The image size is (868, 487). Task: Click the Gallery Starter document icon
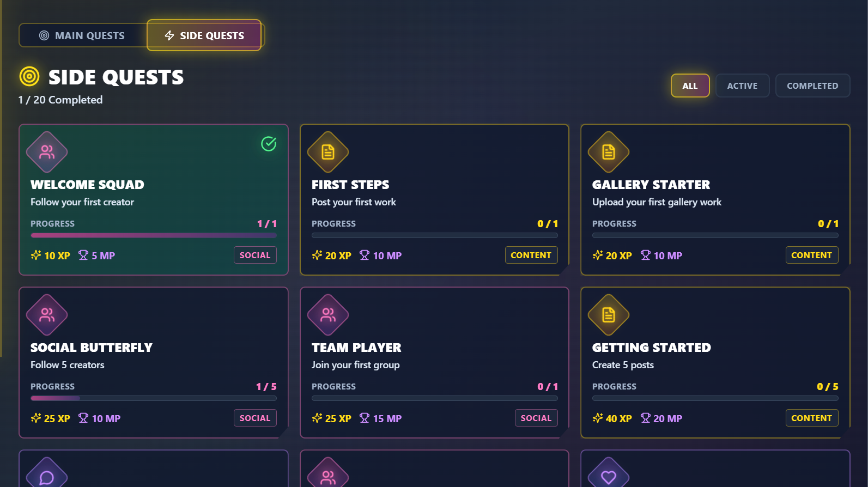608,152
